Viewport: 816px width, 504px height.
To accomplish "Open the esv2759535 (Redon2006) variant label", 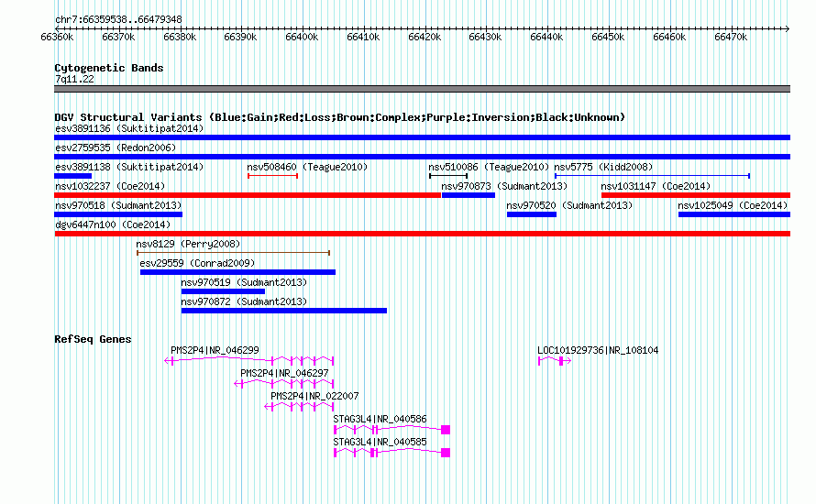I will (116, 148).
